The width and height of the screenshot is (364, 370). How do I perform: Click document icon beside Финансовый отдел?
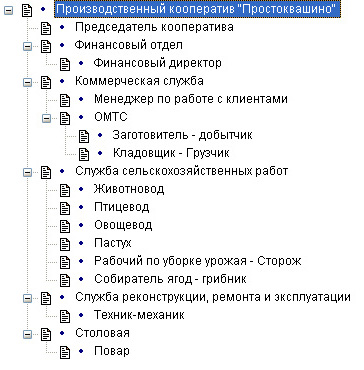tap(46, 46)
